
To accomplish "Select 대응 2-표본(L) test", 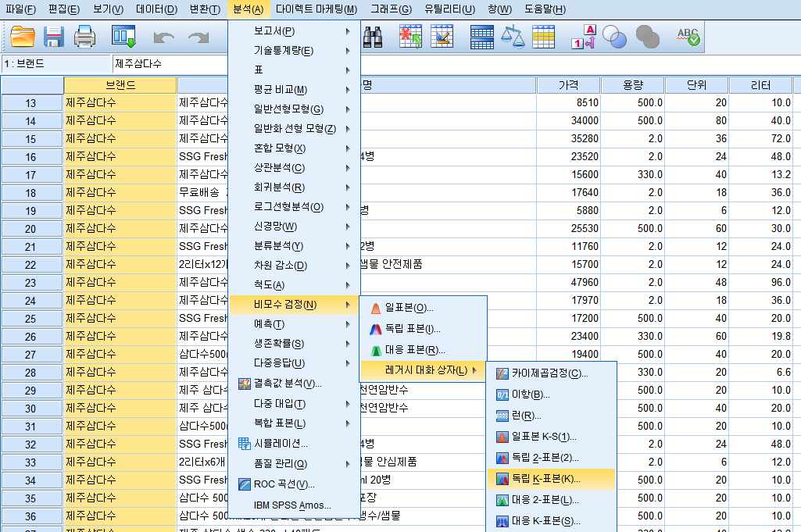I will coord(551,500).
